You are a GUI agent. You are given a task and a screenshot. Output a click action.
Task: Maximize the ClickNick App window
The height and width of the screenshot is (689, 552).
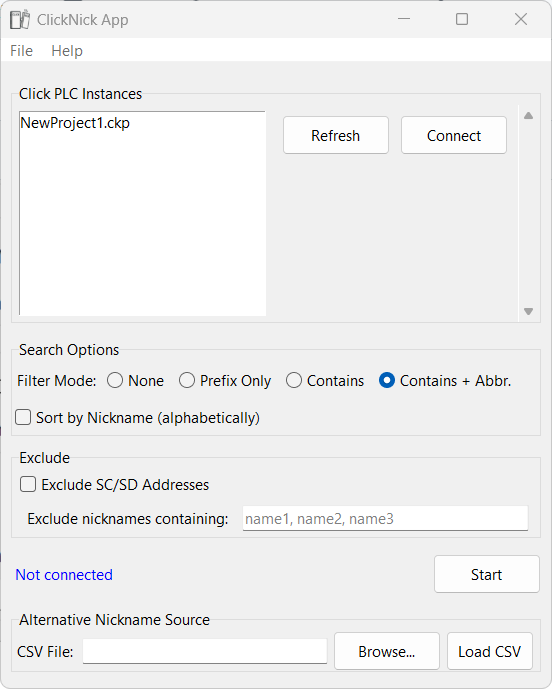click(x=462, y=19)
